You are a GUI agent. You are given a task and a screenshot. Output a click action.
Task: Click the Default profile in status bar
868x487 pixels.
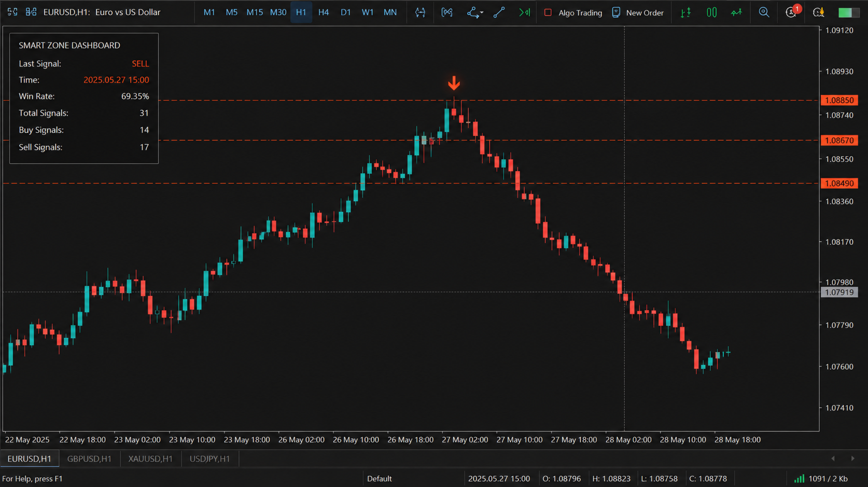[x=380, y=478]
